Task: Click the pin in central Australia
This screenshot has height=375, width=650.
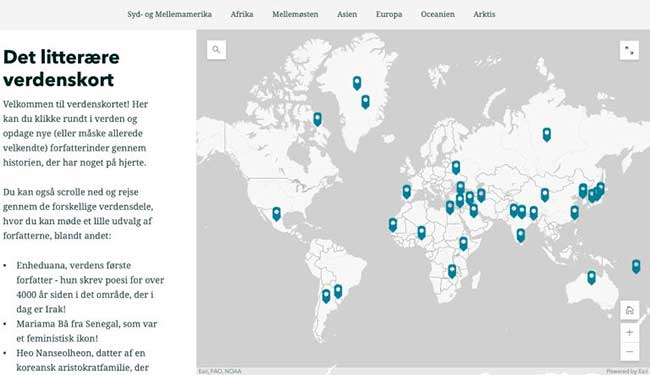Action: click(592, 277)
